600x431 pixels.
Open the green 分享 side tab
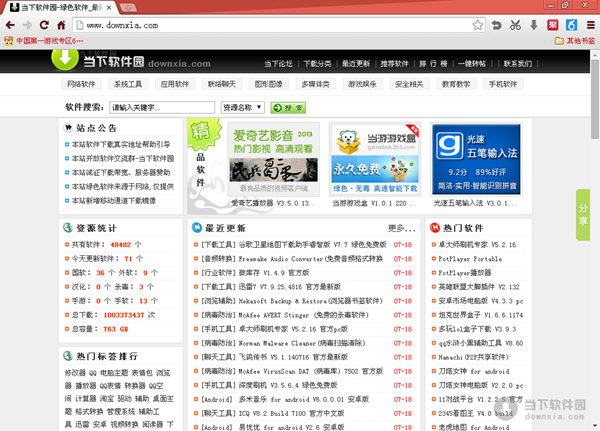click(x=583, y=215)
